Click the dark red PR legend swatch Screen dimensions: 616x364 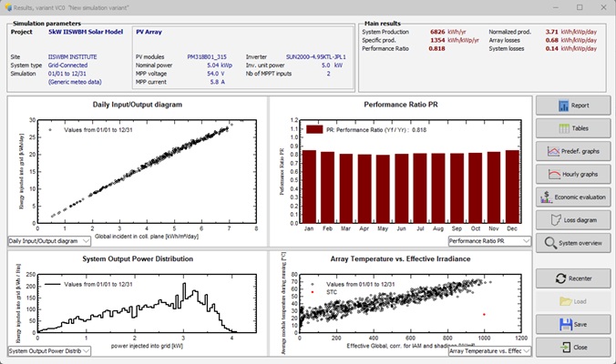pyautogui.click(x=314, y=129)
